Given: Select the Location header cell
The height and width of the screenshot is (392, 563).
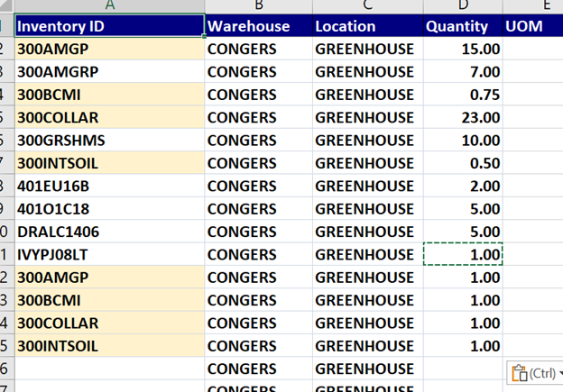Looking at the screenshot, I should point(366,26).
